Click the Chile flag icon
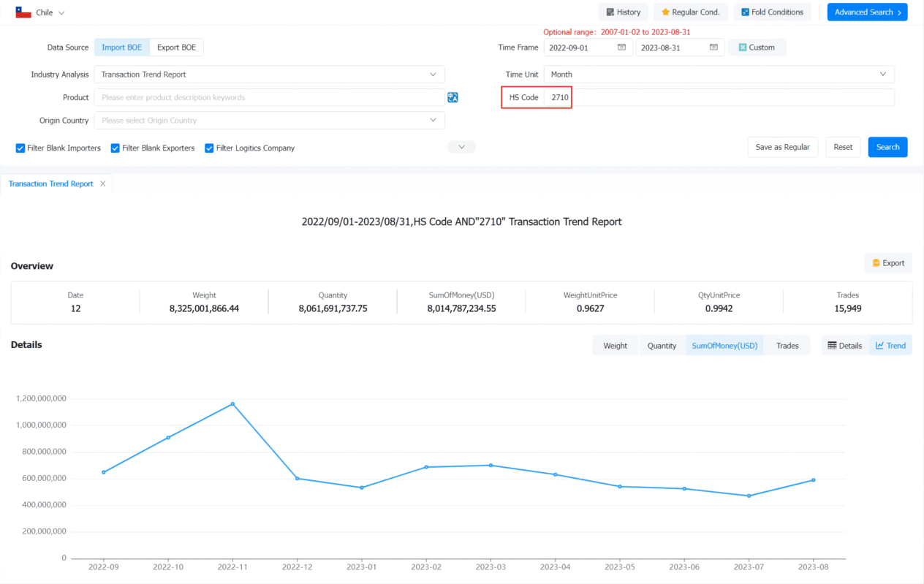924x584 pixels. click(x=23, y=12)
